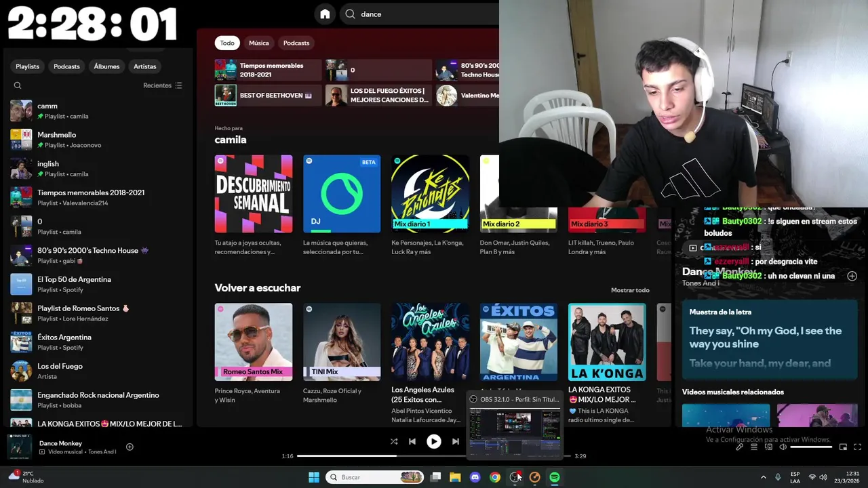Open library search magnifier icon
Screen dimensions: 868x488
18,85
